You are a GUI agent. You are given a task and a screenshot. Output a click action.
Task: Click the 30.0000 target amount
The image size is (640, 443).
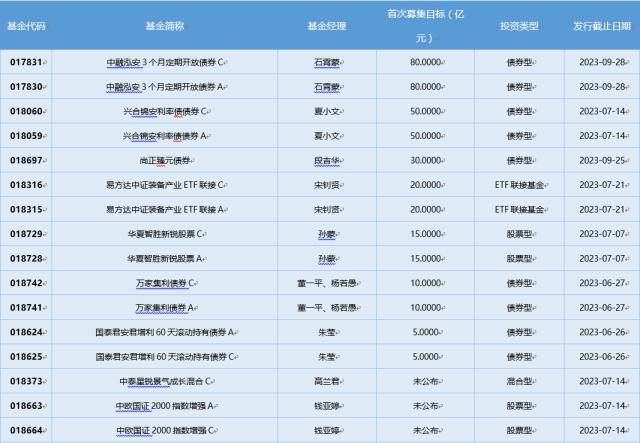(425, 160)
